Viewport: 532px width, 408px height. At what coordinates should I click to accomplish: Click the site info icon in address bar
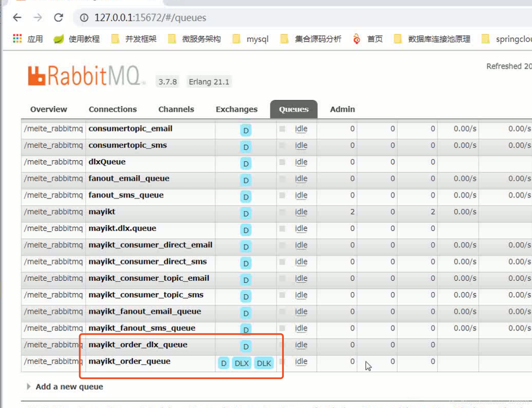[84, 18]
